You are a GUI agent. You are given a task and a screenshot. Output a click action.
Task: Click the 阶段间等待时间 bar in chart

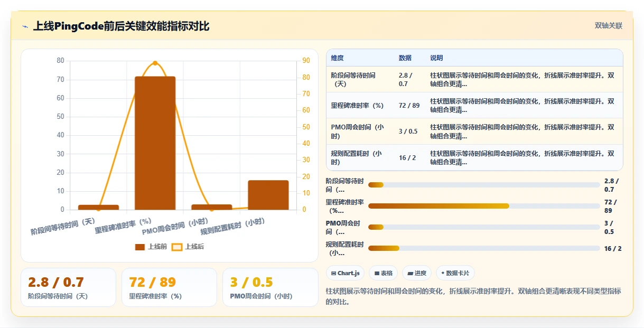(x=98, y=207)
